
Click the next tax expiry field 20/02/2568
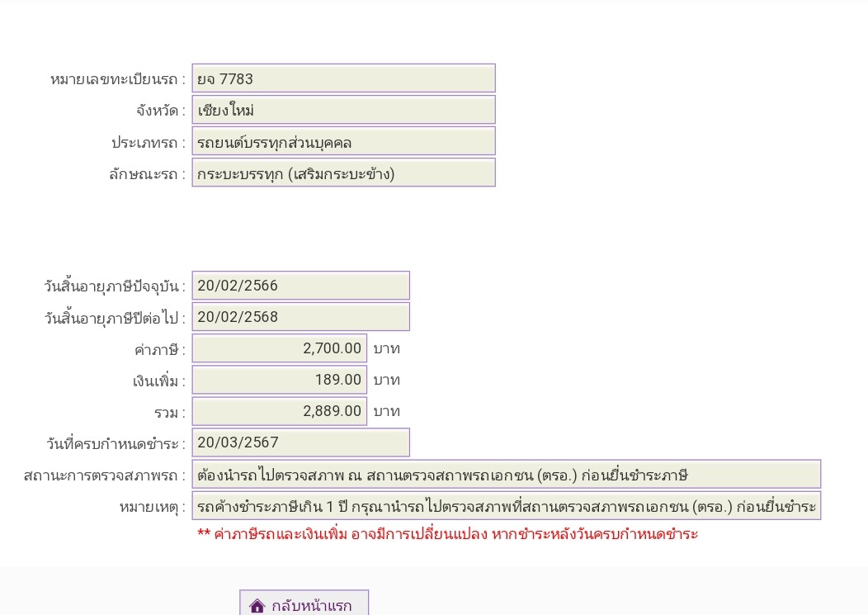(300, 317)
